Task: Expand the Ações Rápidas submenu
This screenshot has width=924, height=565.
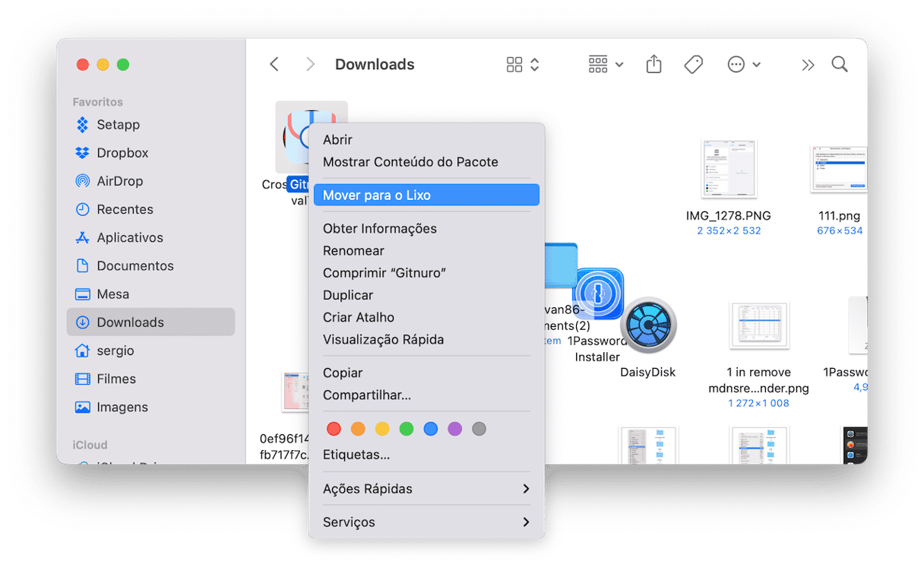Action: pyautogui.click(x=426, y=489)
